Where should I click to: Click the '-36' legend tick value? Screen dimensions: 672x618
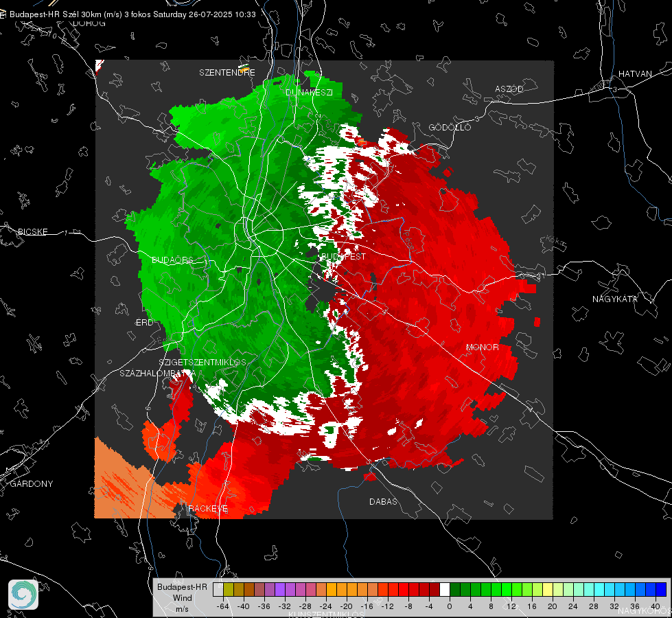pos(264,606)
